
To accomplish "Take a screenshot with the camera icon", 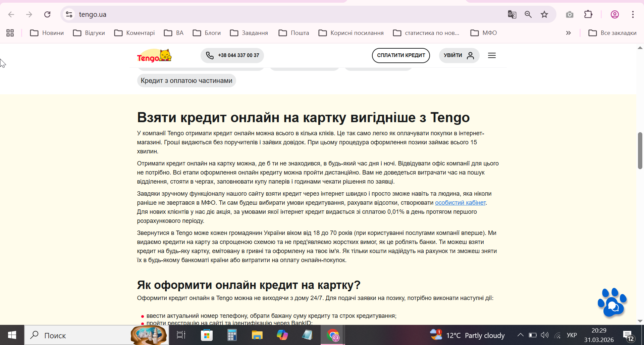I will pyautogui.click(x=570, y=14).
